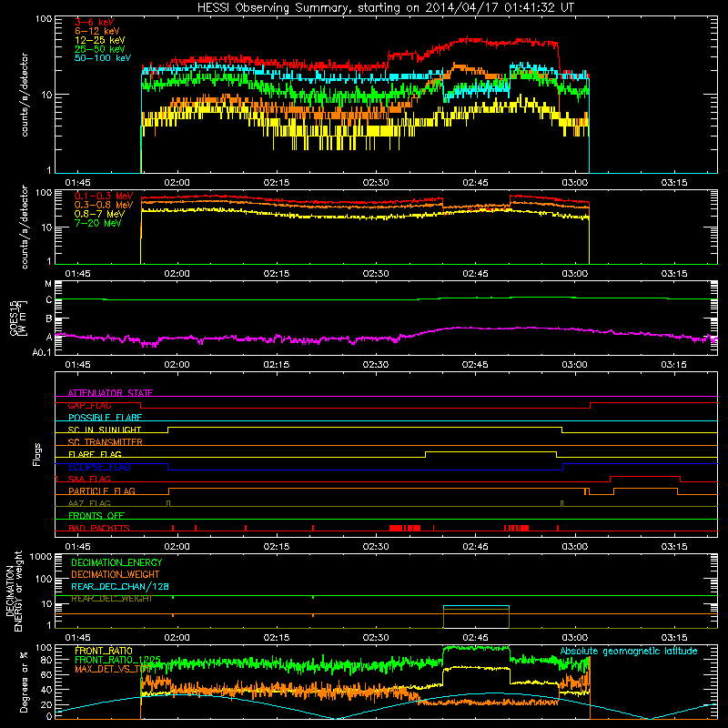Click the SAA_FLAG label
The image size is (728, 728).
pos(89,479)
